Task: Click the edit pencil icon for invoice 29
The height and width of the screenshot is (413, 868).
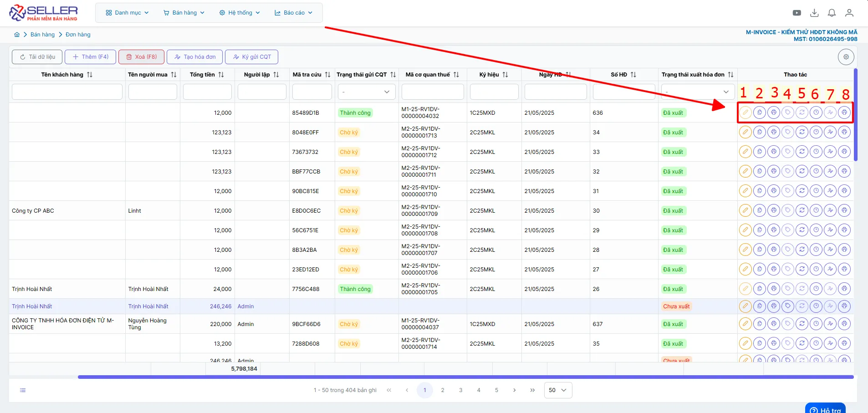Action: pos(745,230)
